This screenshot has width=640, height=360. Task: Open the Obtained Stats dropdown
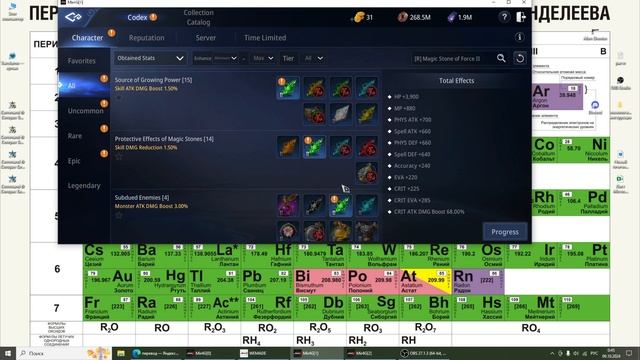150,58
